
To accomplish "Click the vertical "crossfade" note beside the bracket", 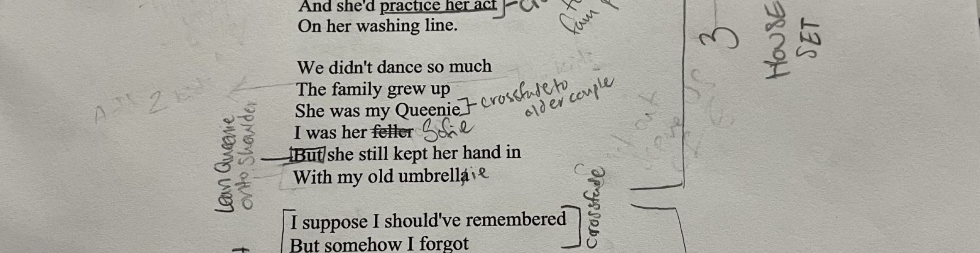I will pos(596,208).
